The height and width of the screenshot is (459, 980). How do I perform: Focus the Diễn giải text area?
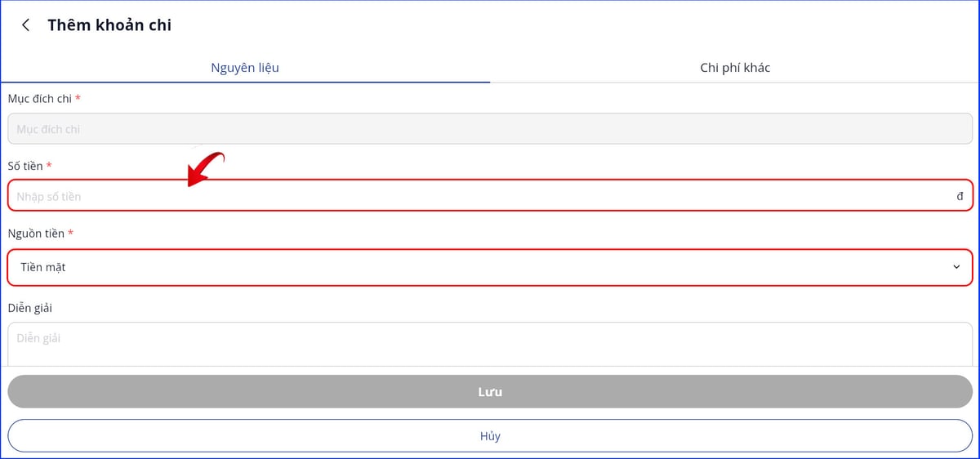click(490, 343)
